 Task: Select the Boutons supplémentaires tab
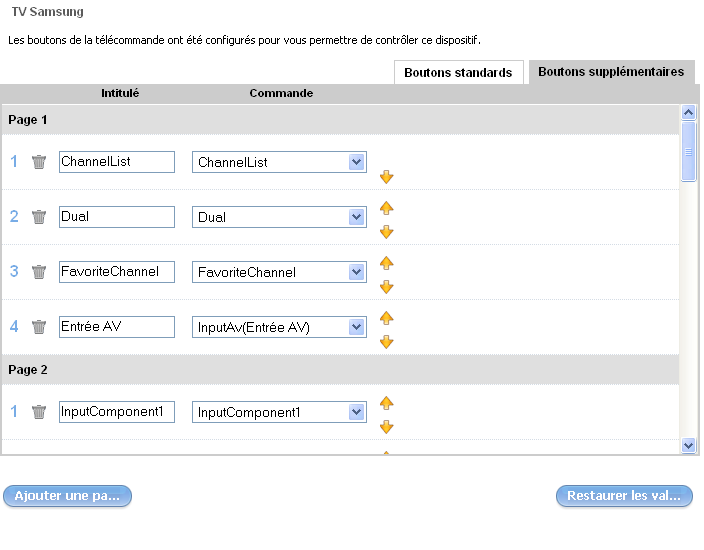pos(610,72)
